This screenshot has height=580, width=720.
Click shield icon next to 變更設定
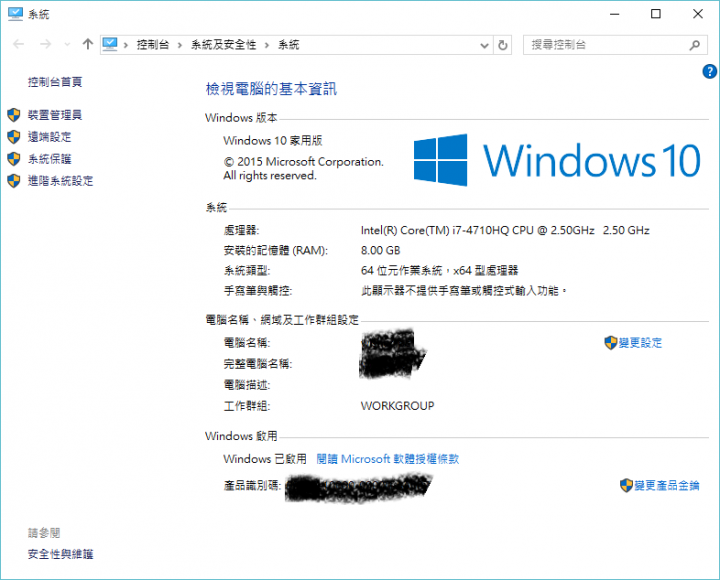pos(611,343)
